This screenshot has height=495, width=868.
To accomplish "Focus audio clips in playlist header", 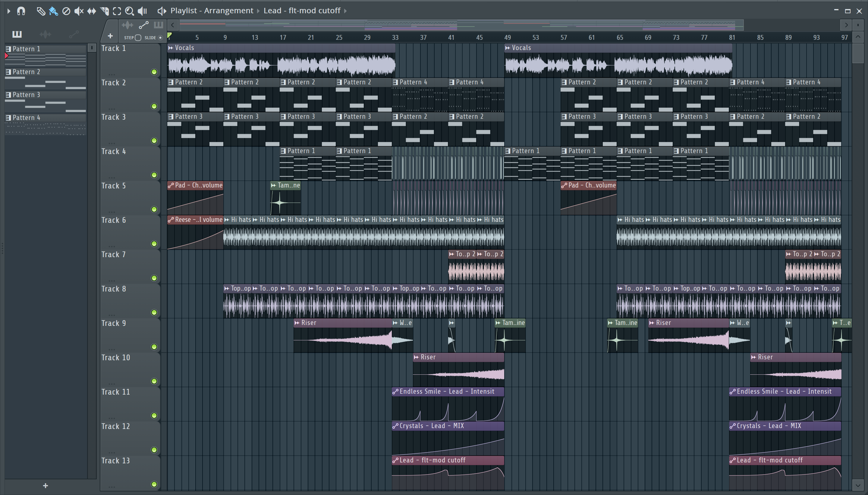I will (x=127, y=25).
